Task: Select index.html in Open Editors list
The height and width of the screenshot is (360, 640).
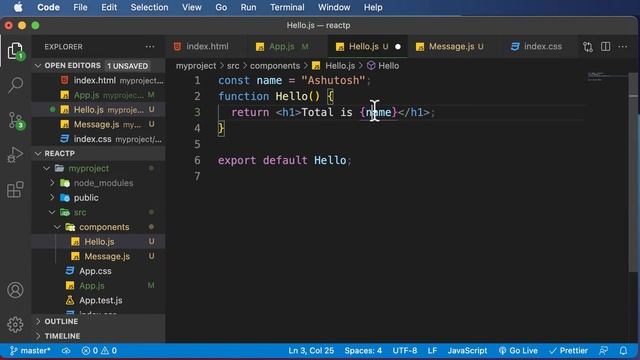Action: click(x=98, y=80)
